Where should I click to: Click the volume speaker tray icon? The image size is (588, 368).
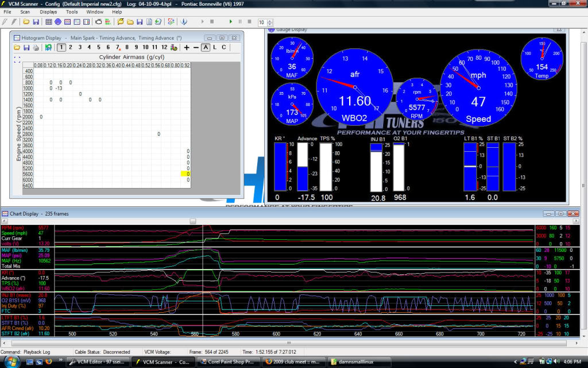tap(556, 362)
